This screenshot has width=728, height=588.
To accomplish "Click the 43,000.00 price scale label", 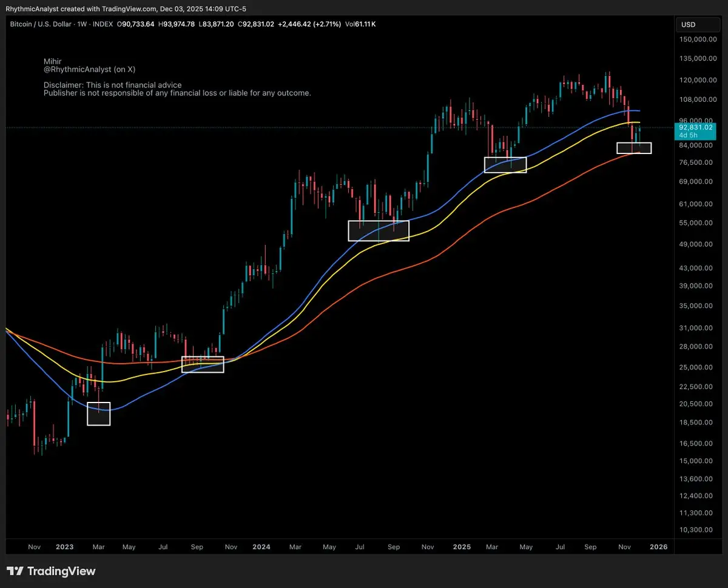I will coord(697,268).
